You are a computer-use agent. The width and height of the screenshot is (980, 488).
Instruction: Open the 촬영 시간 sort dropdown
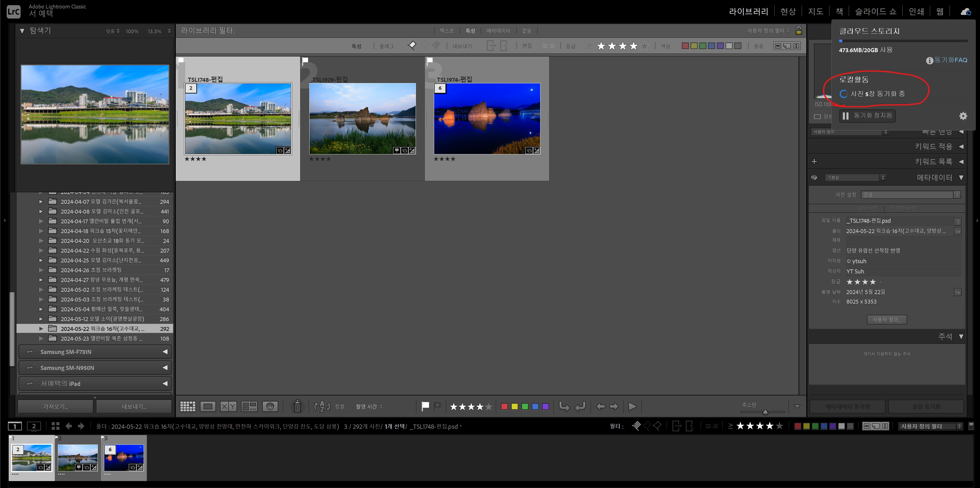pyautogui.click(x=369, y=407)
